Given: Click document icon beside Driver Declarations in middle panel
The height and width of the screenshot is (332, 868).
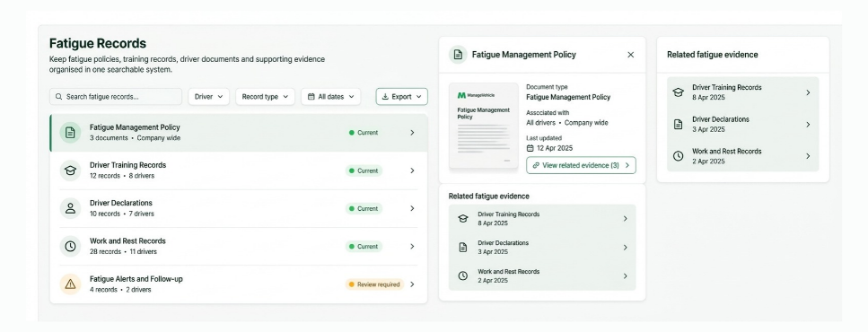Looking at the screenshot, I should (x=463, y=248).
